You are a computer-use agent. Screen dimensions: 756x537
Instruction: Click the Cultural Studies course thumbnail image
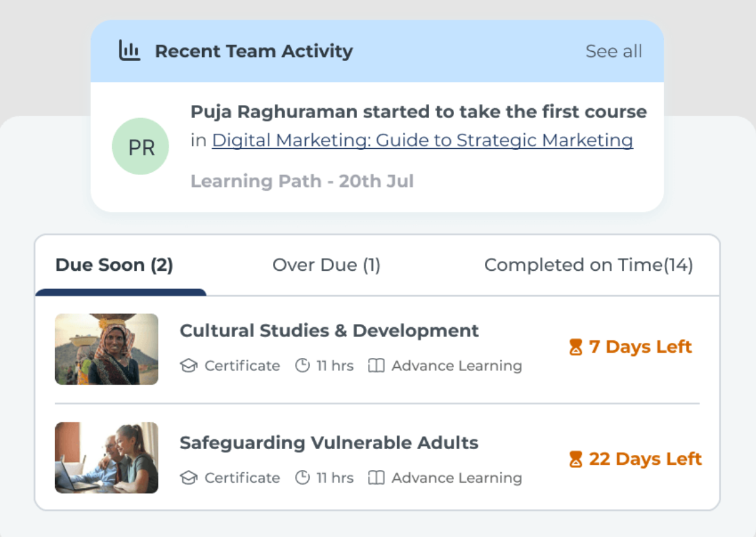[x=106, y=349]
